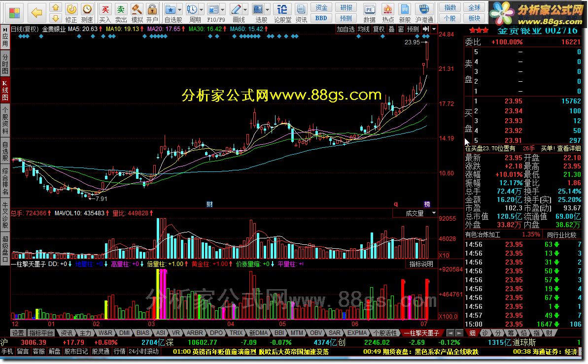Expand the 自选股 dropdown arrow

click(x=179, y=10)
